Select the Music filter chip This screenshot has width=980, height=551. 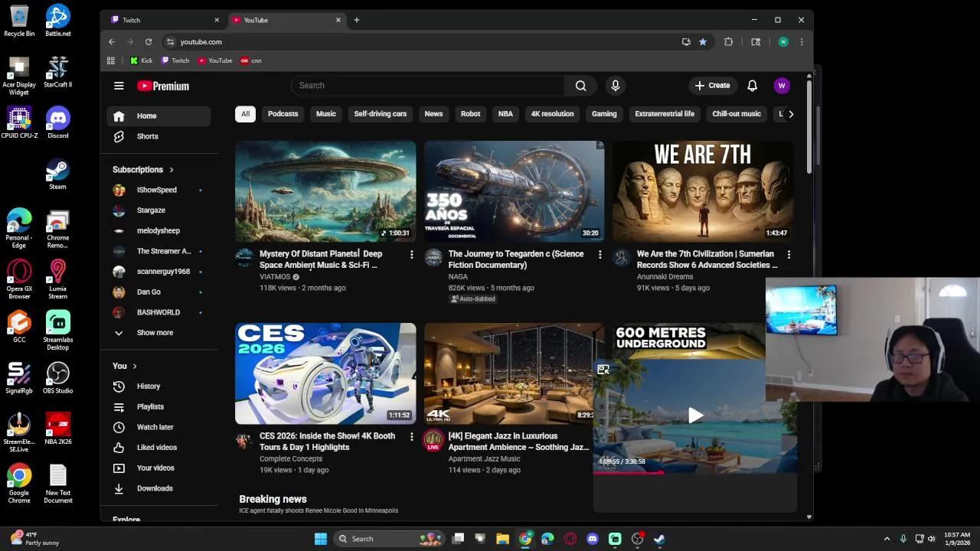point(326,114)
